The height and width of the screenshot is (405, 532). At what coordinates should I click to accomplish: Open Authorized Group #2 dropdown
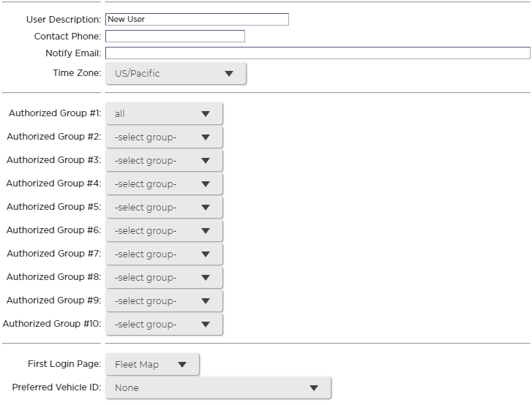[164, 137]
